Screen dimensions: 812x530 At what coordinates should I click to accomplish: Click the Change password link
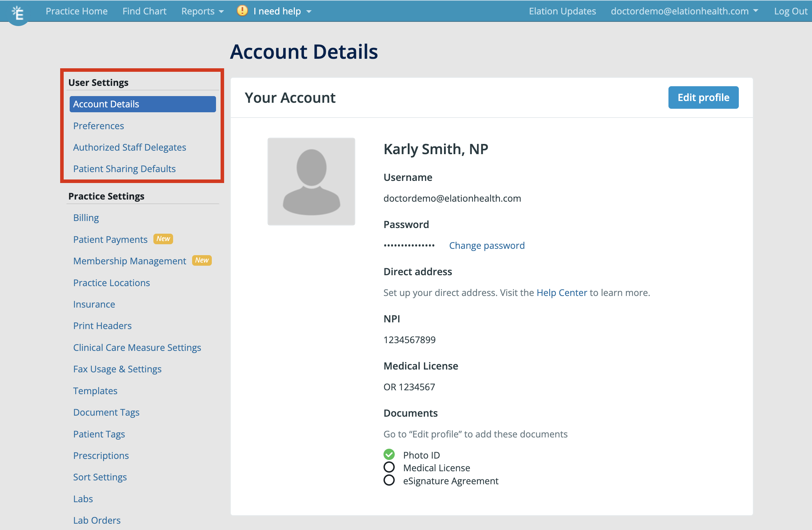(x=487, y=245)
